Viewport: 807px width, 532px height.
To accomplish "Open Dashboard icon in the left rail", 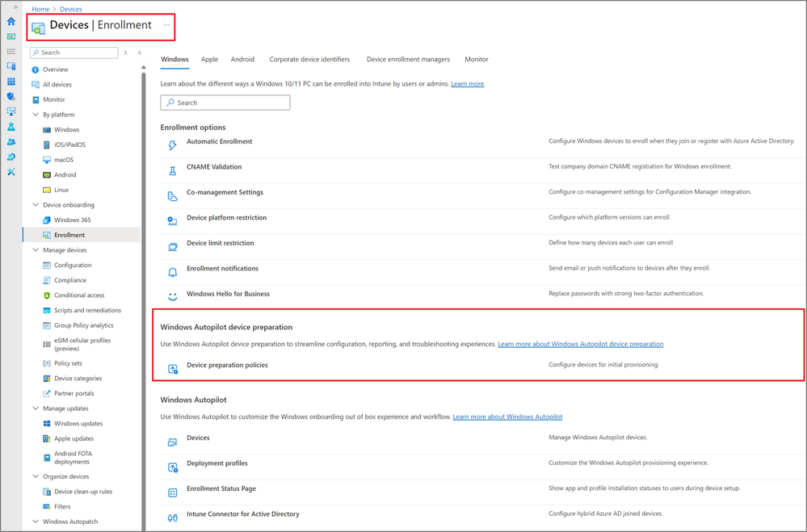I will pyautogui.click(x=11, y=36).
